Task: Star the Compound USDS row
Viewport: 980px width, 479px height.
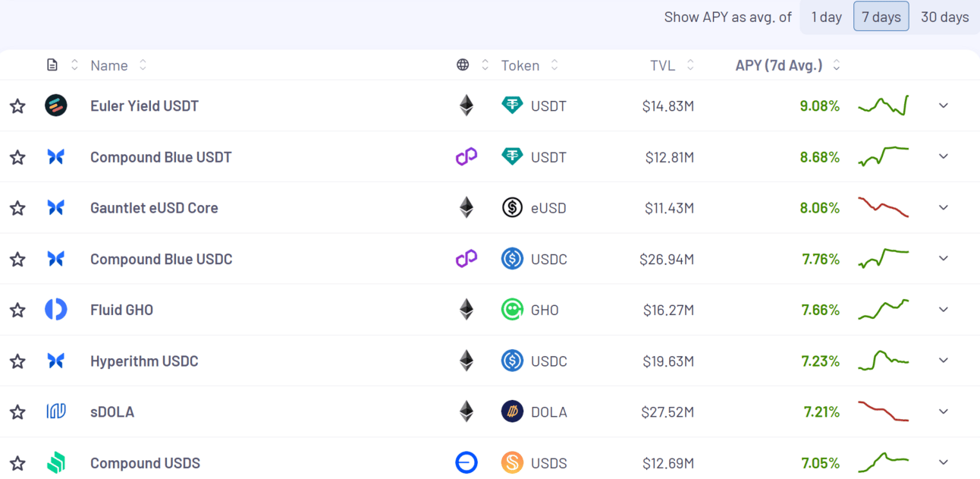Action: coord(17,463)
